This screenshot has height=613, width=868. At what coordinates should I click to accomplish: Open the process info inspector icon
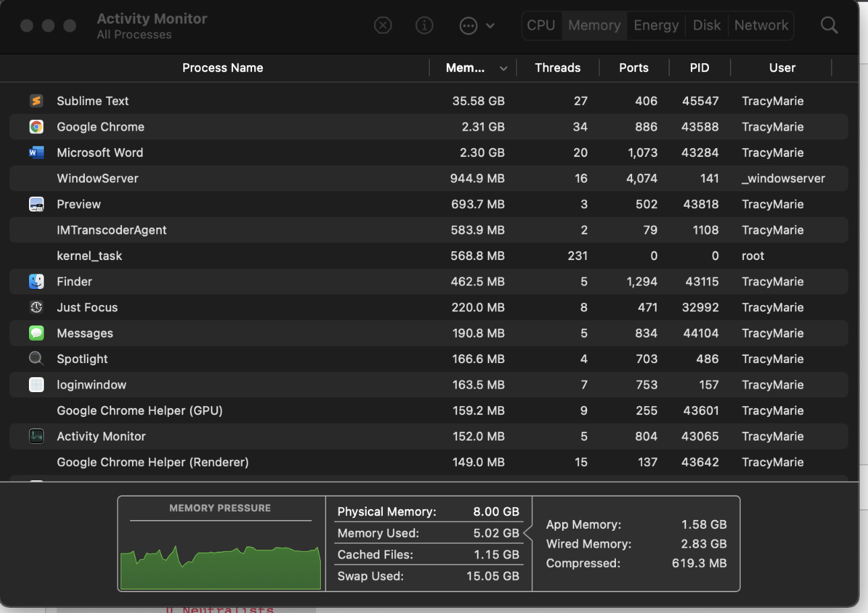pyautogui.click(x=425, y=26)
